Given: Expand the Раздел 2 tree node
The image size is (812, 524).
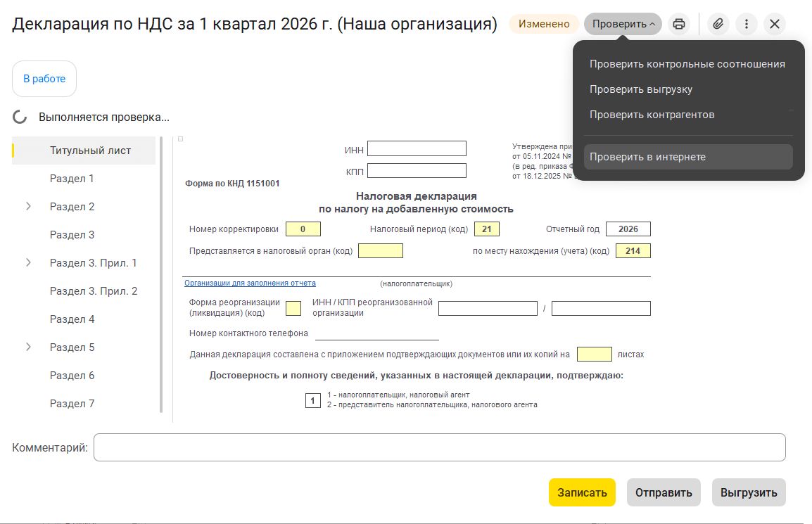Looking at the screenshot, I should 29,207.
